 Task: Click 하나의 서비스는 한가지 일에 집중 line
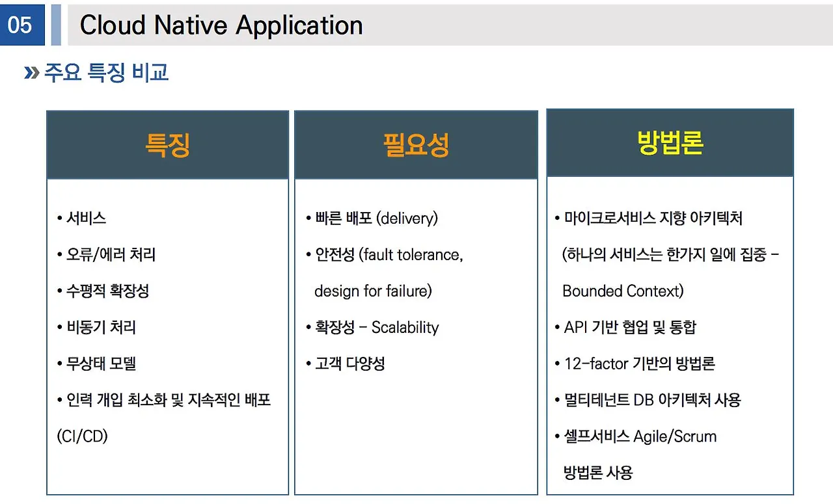point(670,254)
